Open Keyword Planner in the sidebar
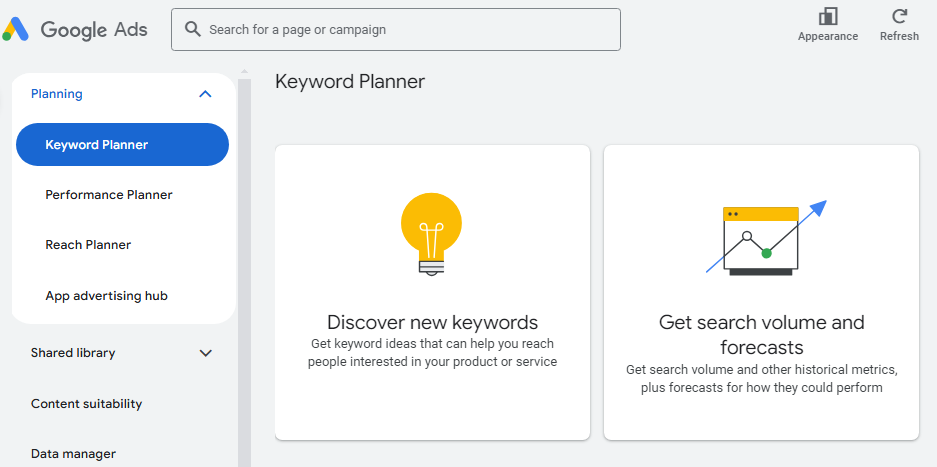 123,144
